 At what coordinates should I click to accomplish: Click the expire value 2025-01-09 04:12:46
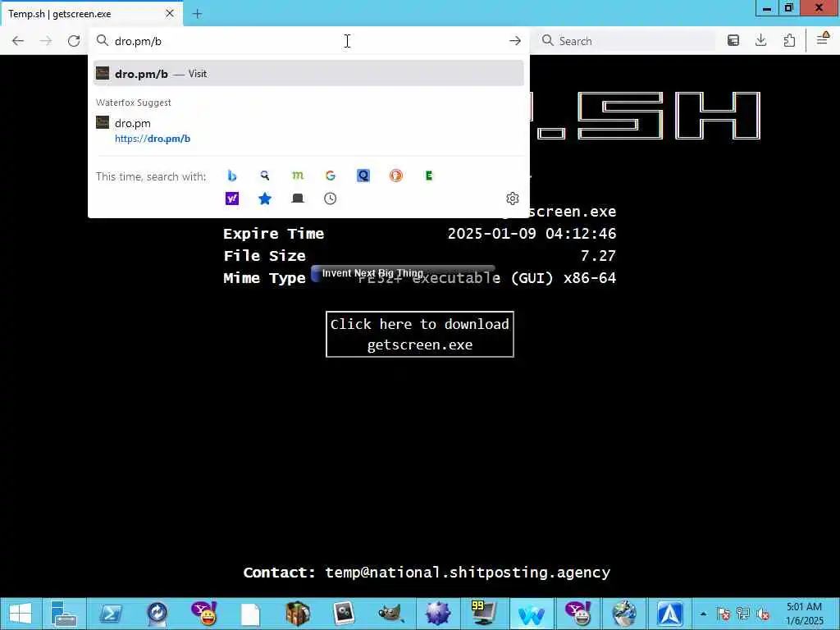point(532,234)
